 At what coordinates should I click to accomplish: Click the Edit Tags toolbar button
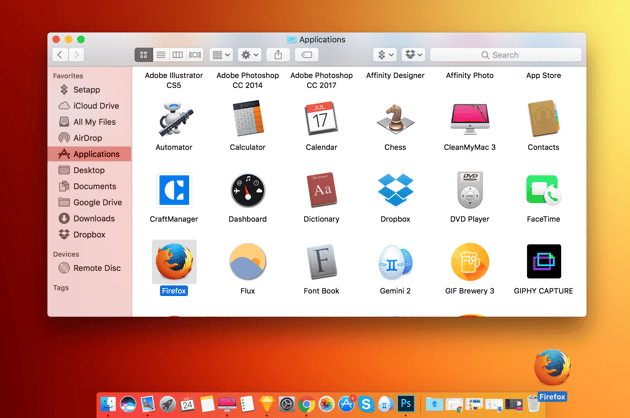[307, 55]
